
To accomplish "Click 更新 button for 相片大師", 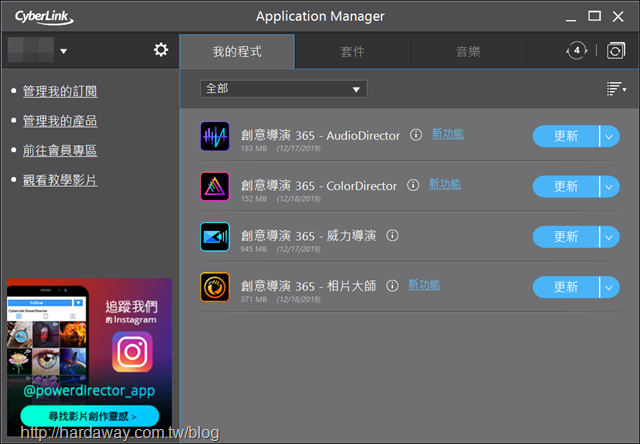I will [566, 287].
